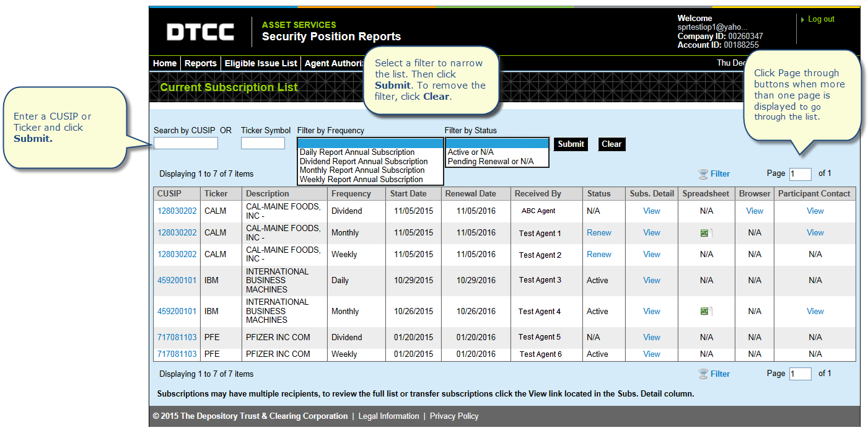Go to the Home menu item

click(165, 63)
